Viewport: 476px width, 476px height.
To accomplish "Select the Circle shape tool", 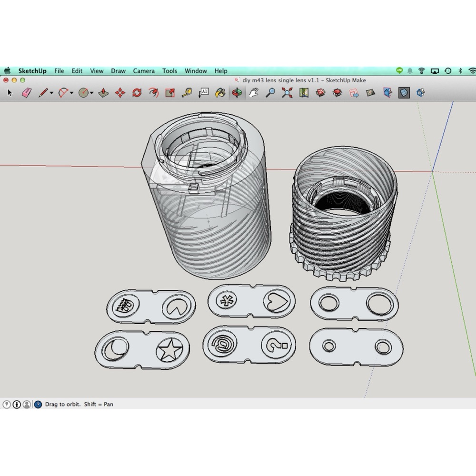I will coord(83,93).
